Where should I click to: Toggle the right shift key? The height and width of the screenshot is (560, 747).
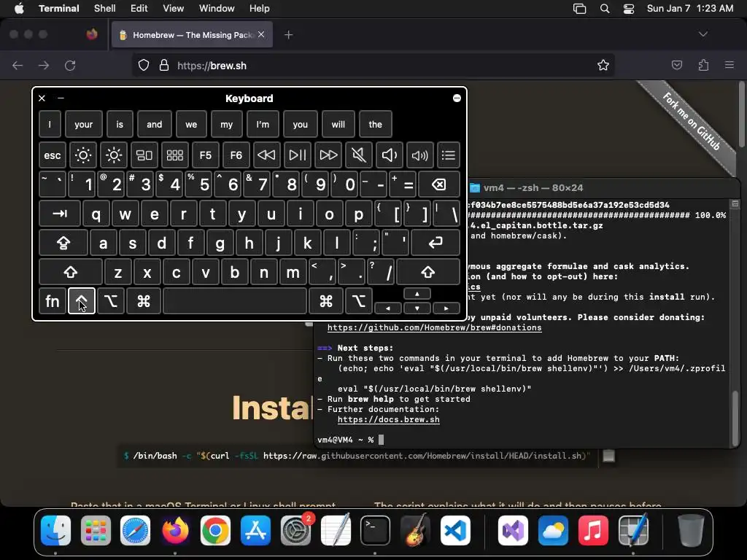tap(427, 272)
